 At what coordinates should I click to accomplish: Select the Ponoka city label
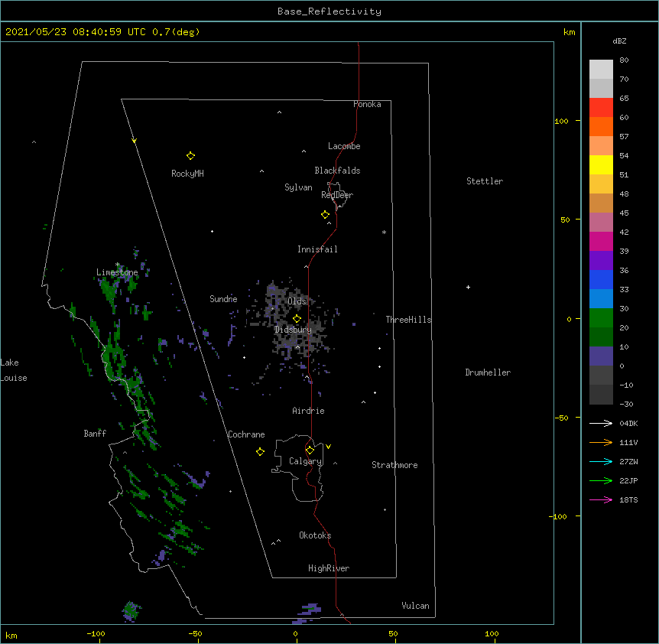367,104
